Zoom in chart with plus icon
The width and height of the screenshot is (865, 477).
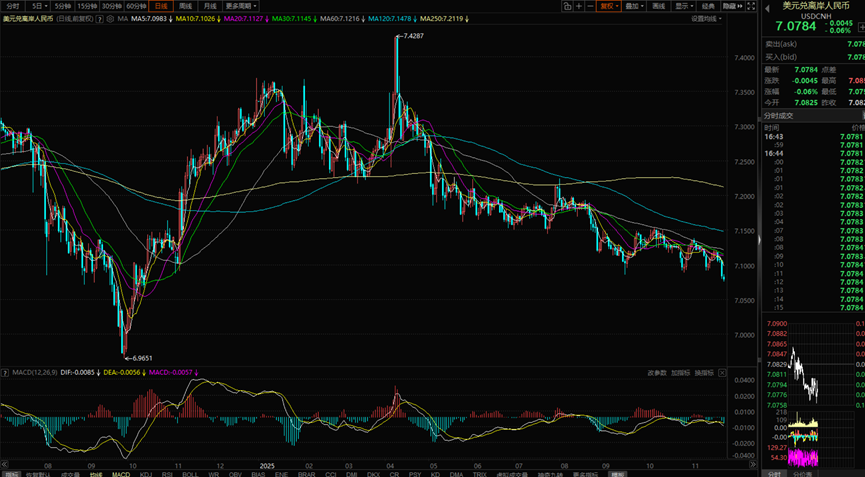pos(577,5)
